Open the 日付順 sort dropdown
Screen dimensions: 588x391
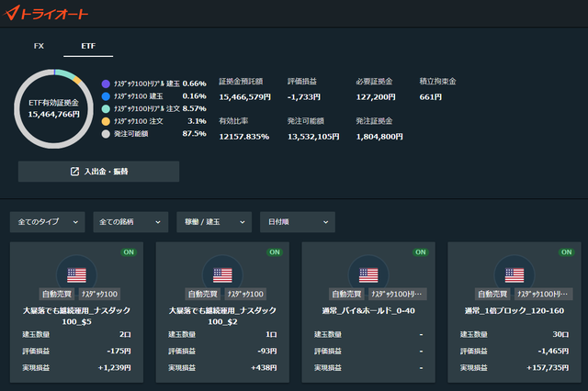(298, 222)
